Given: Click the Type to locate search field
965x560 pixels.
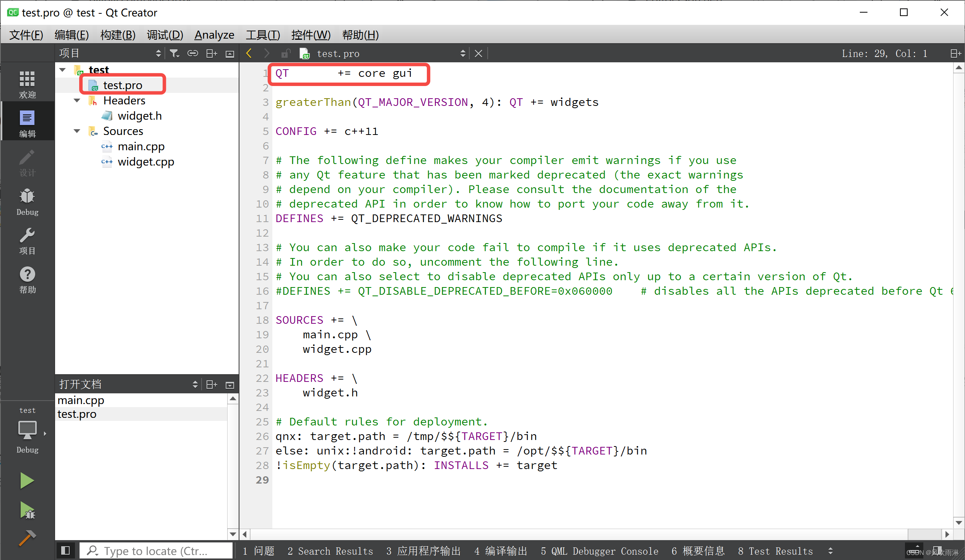Looking at the screenshot, I should tap(156, 551).
